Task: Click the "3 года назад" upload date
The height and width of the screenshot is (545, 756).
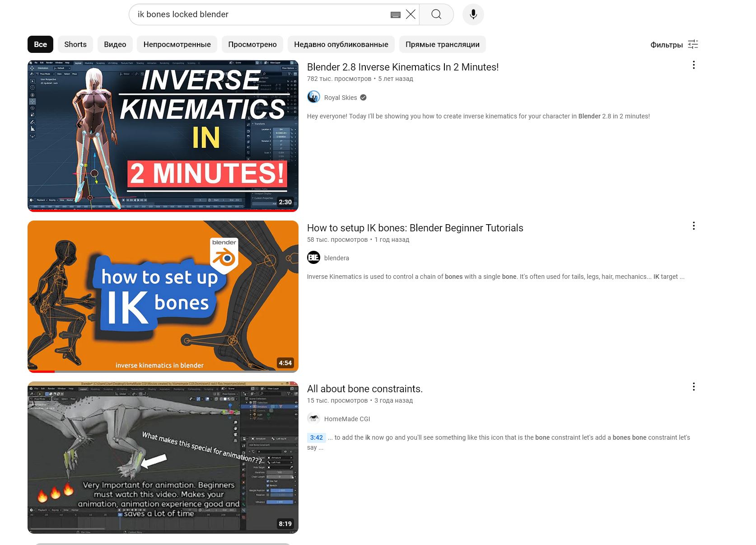Action: tap(394, 400)
